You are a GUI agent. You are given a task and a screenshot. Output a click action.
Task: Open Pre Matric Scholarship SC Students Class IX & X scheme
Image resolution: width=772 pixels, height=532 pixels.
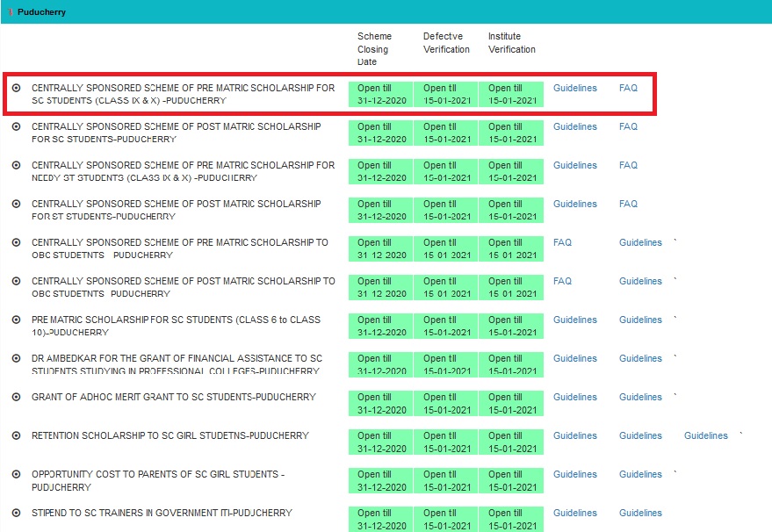click(184, 94)
